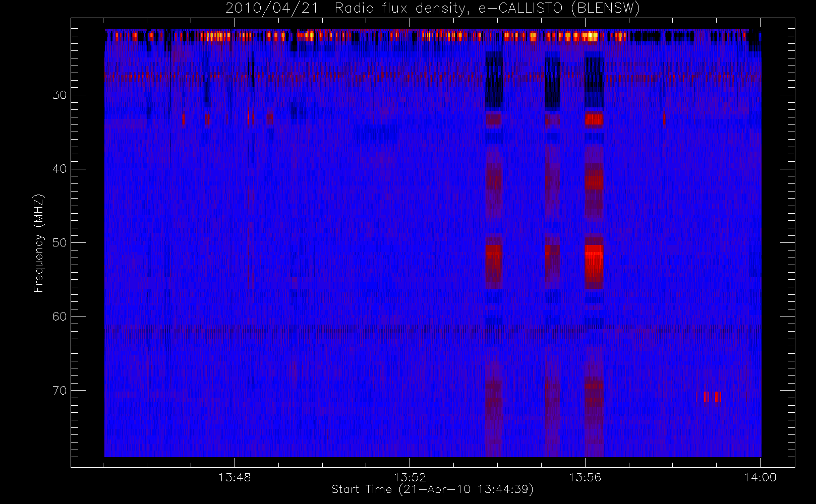Click the 60 frequency tick label
The image size is (816, 504).
point(60,317)
